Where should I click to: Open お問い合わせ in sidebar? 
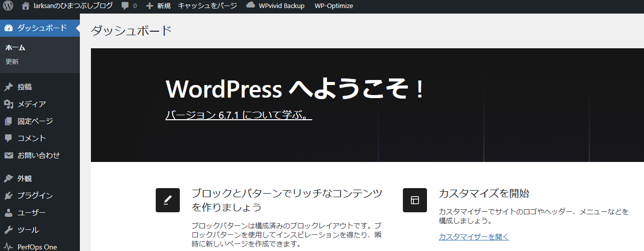point(39,155)
